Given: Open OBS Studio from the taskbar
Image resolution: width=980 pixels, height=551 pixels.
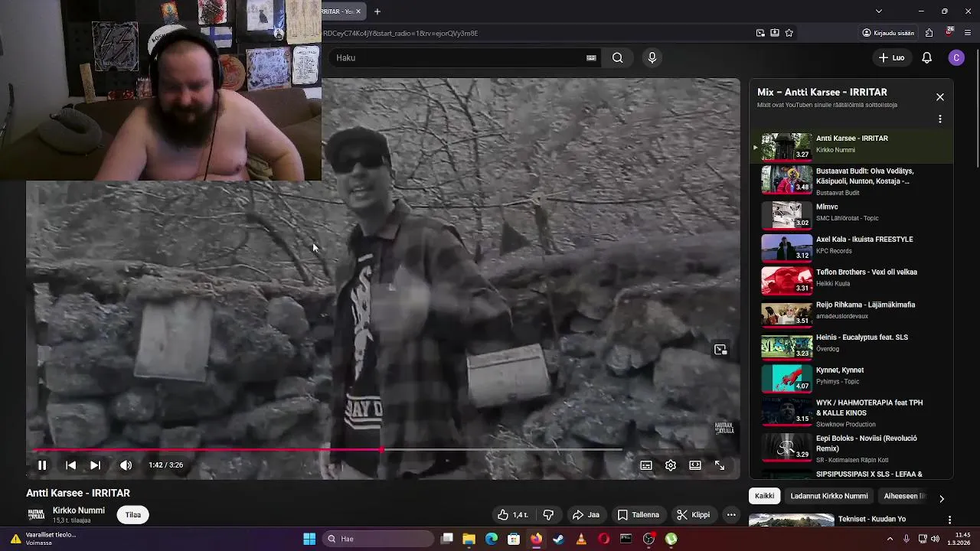Looking at the screenshot, I should pyautogui.click(x=648, y=539).
